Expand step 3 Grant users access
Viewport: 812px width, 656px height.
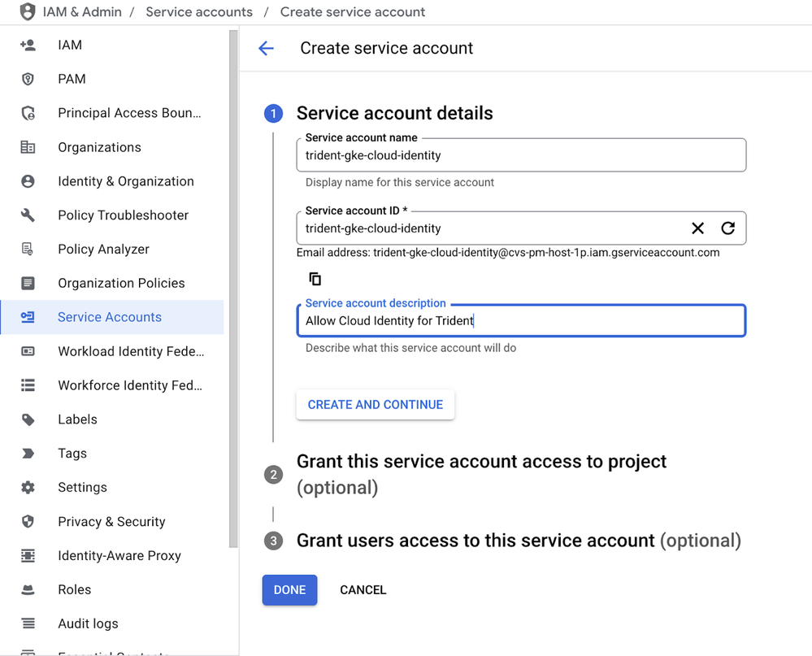(x=519, y=541)
